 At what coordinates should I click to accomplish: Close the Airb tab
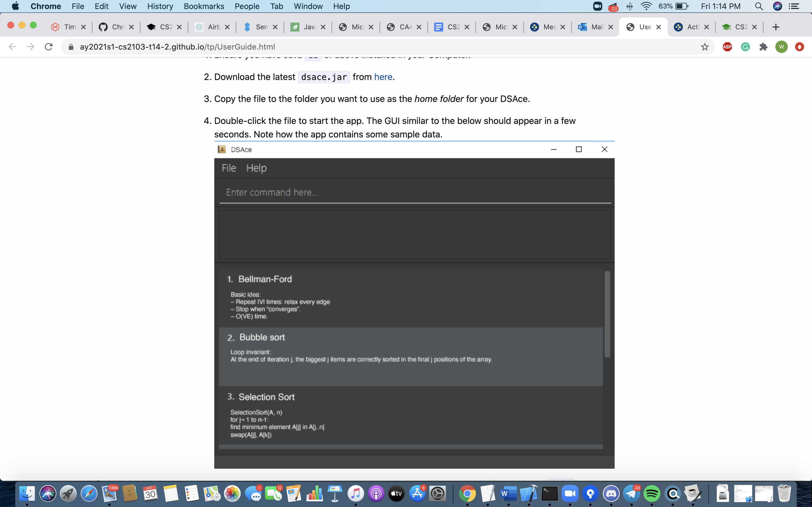[227, 27]
